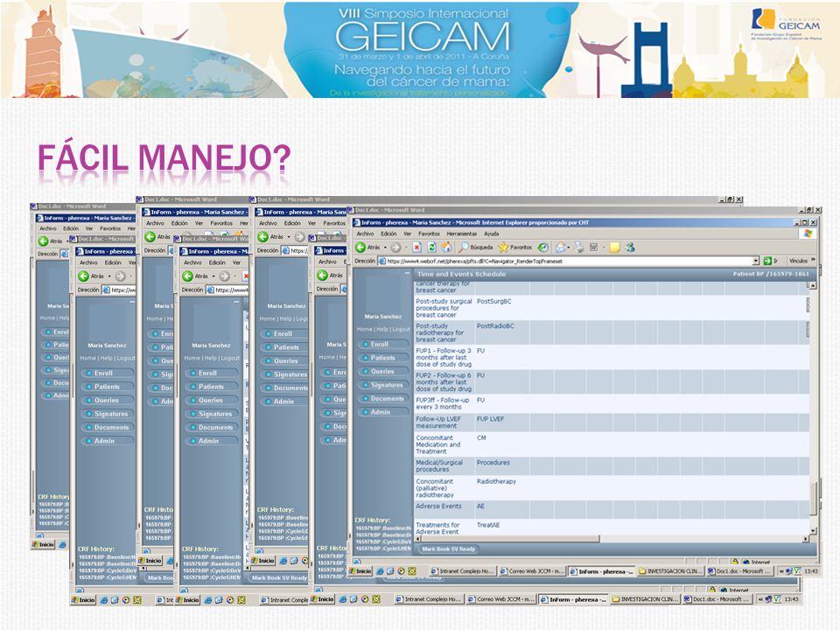Click the Edit with Word icon in front toolbar
The width and height of the screenshot is (840, 630).
tap(593, 247)
